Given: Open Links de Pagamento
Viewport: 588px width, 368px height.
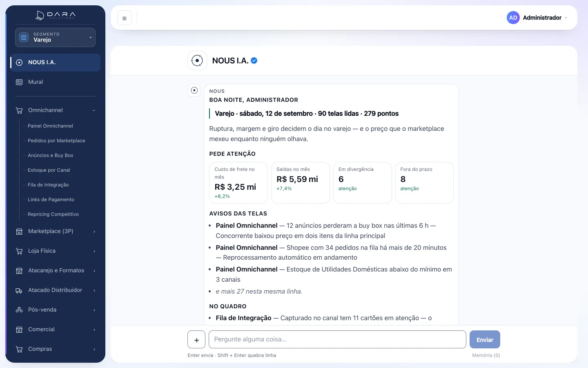Looking at the screenshot, I should pos(51,200).
